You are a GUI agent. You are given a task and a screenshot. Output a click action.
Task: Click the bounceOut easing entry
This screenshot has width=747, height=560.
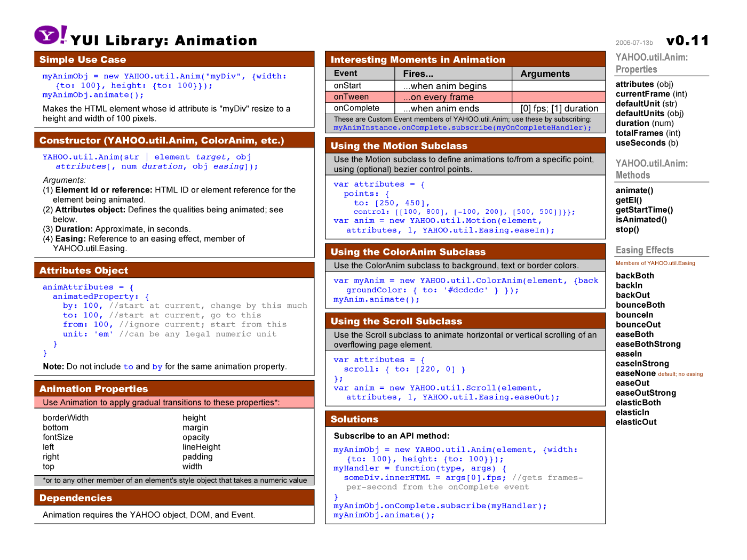coord(638,324)
